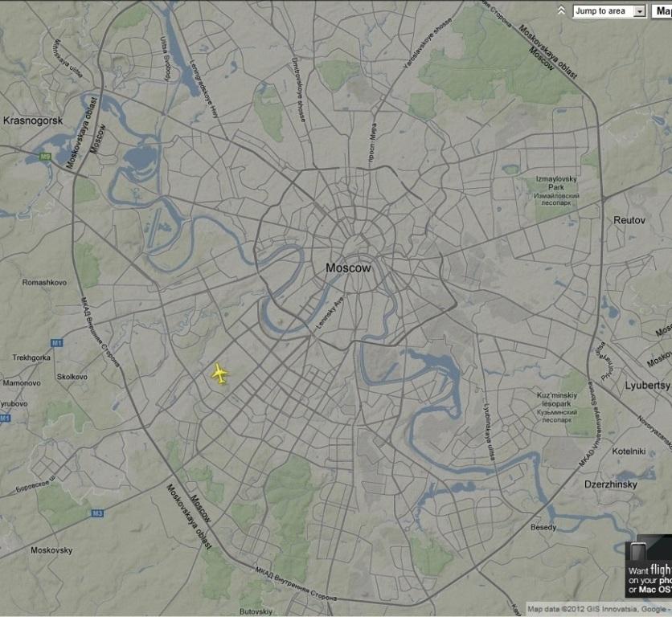Viewport: 672px width, 617px height.
Task: Open the flight app advertisement banner
Action: [x=649, y=566]
